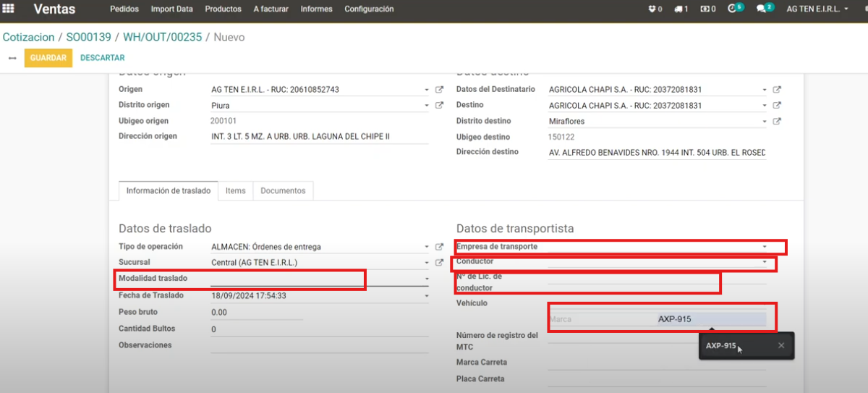
Task: Open external link next to Origen
Action: [439, 90]
